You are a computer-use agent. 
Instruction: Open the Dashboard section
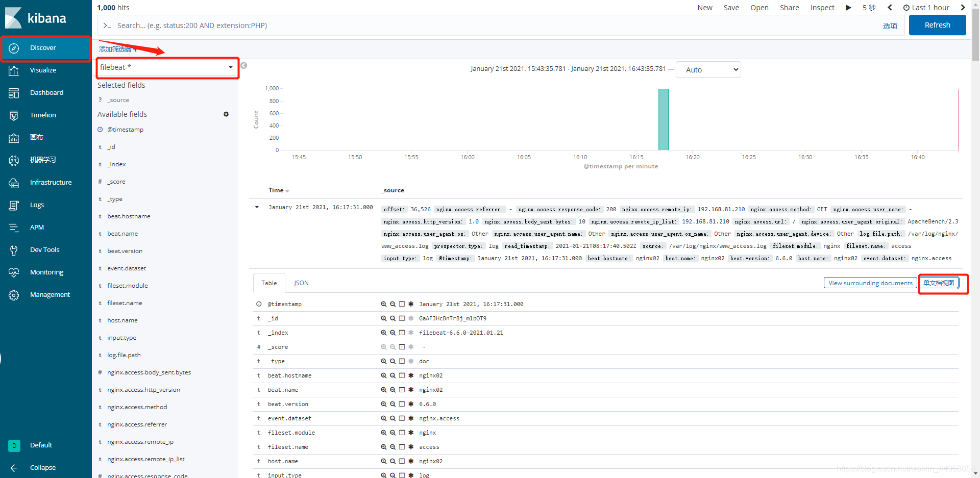click(x=45, y=93)
